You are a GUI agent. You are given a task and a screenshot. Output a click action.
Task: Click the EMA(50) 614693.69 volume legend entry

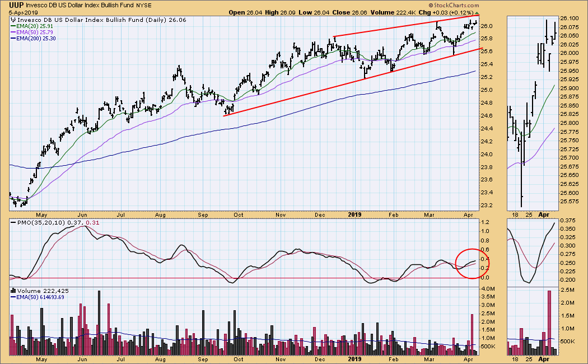[40, 297]
